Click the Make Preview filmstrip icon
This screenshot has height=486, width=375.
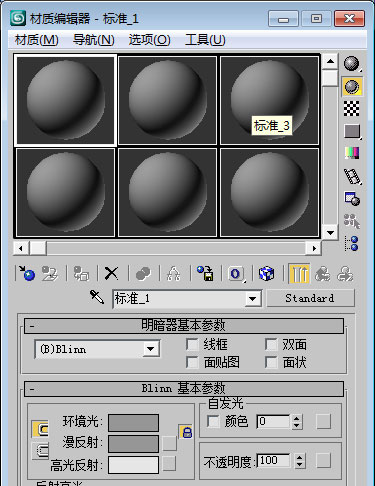click(x=352, y=176)
